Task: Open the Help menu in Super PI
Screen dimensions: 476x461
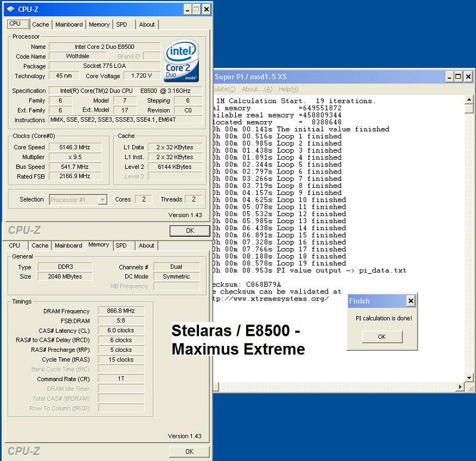Action: [x=288, y=89]
